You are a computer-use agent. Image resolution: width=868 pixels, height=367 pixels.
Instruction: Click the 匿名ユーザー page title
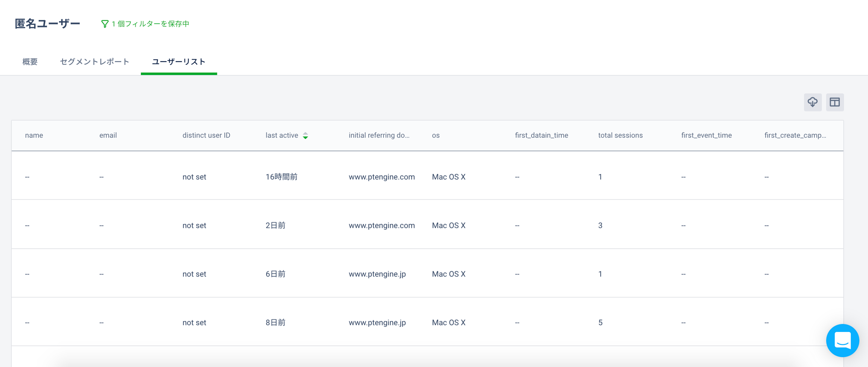click(47, 24)
